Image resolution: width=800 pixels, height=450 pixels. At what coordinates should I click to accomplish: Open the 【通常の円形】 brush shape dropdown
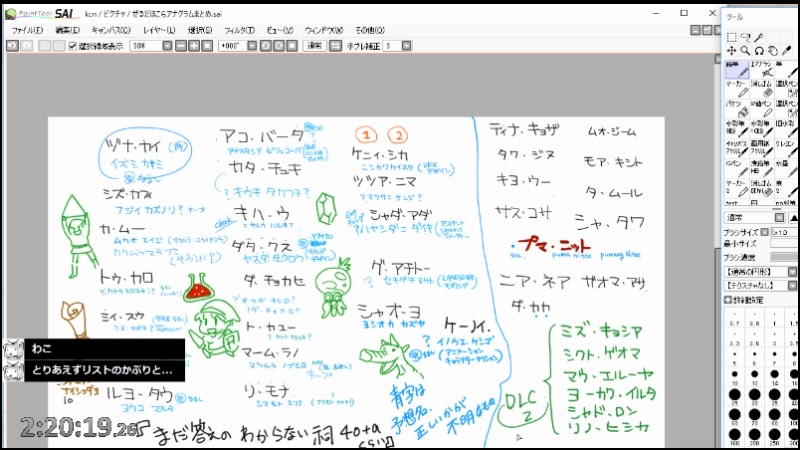pos(792,272)
